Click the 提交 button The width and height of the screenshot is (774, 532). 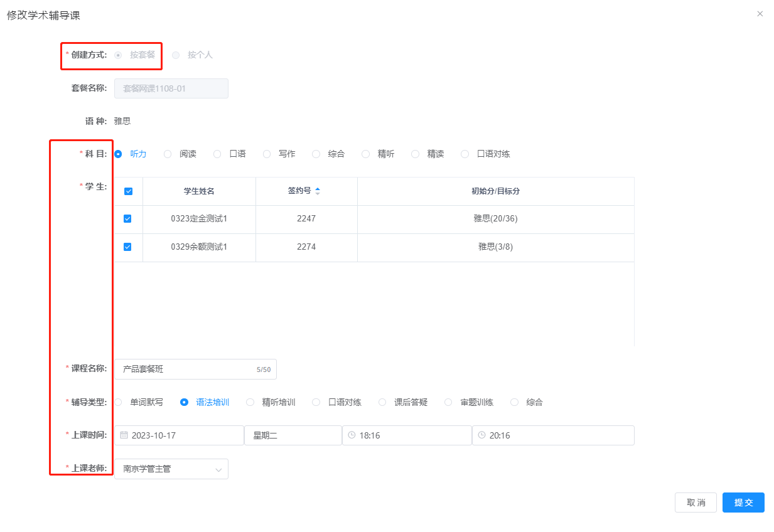coord(743,503)
